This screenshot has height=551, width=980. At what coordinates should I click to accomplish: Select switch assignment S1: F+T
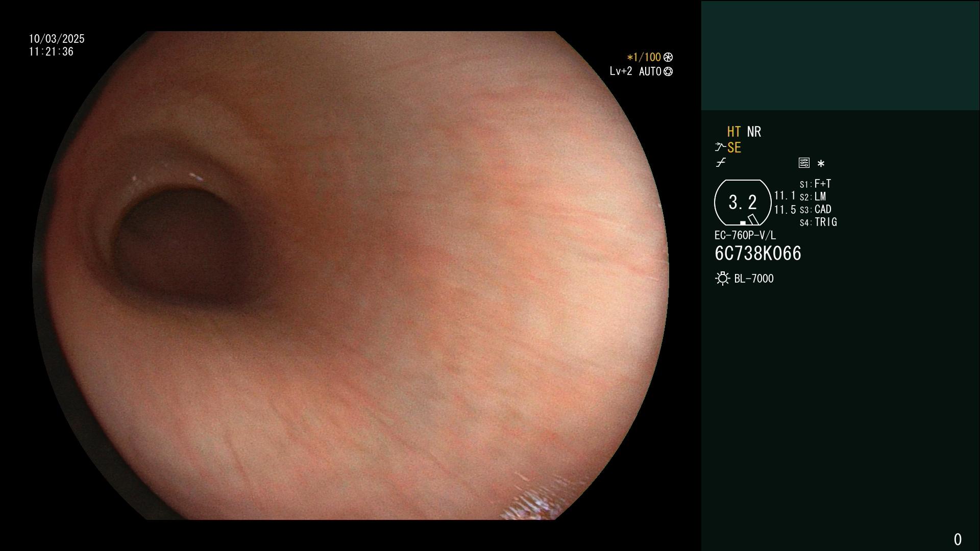[x=815, y=184]
